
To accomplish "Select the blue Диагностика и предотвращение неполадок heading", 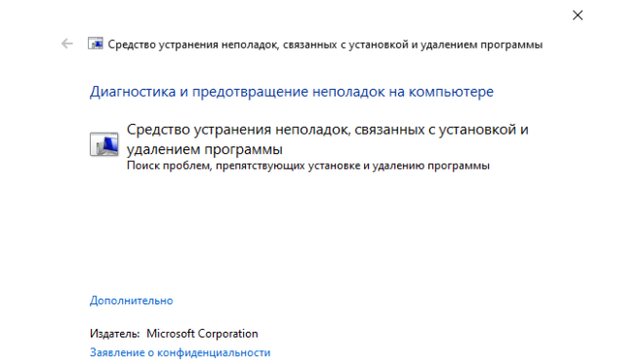I will pyautogui.click(x=292, y=92).
